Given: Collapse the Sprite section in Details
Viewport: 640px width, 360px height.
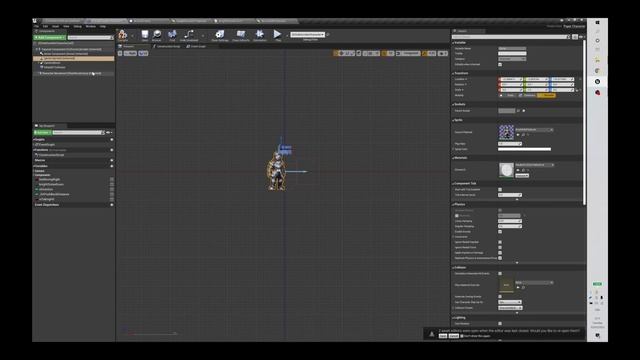Looking at the screenshot, I should pos(453,120).
